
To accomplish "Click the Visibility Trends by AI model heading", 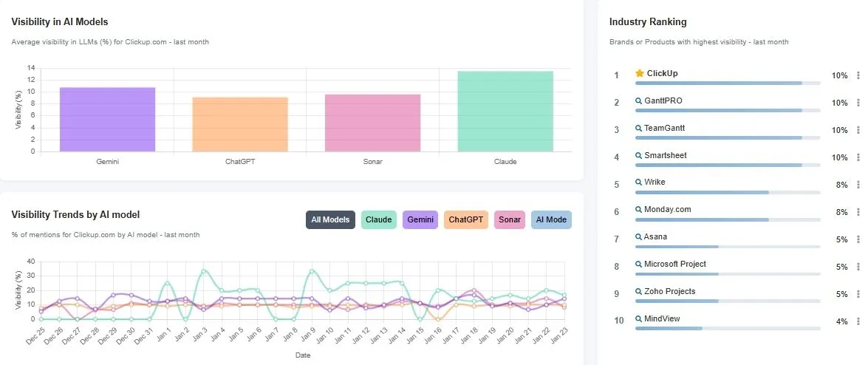I will coord(75,214).
